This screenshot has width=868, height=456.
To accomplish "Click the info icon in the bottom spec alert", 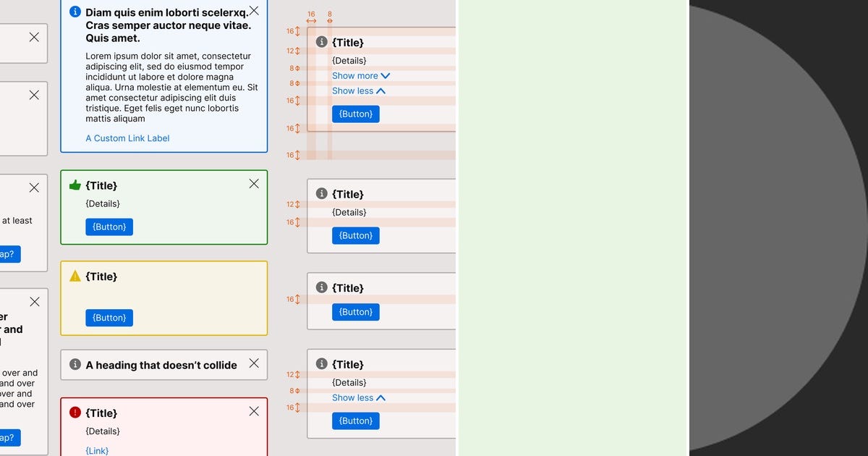I will (321, 364).
